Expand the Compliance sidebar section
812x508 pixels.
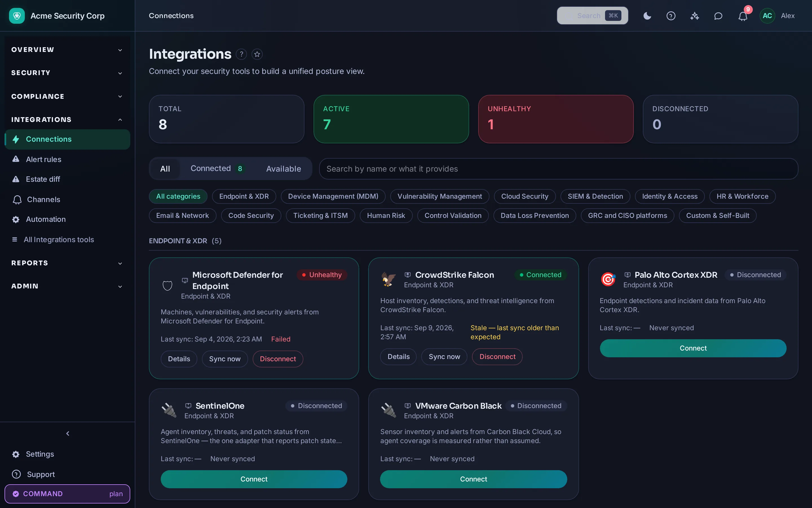(67, 97)
